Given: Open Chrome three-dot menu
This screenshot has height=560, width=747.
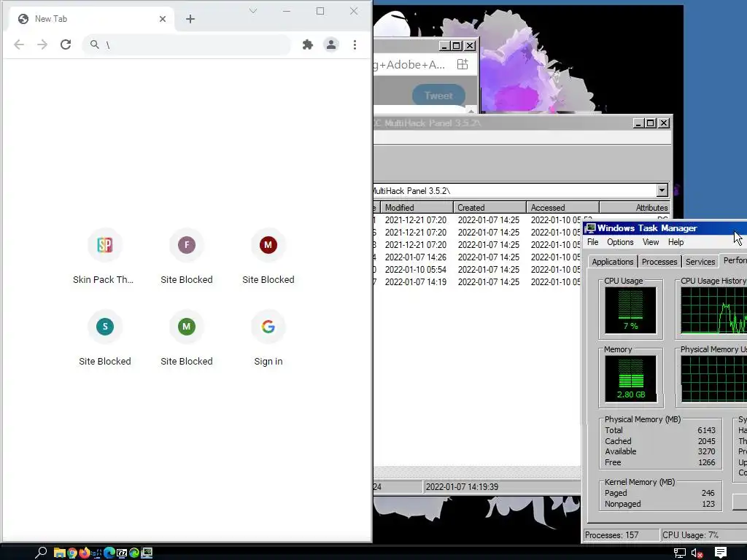Looking at the screenshot, I should [x=355, y=44].
